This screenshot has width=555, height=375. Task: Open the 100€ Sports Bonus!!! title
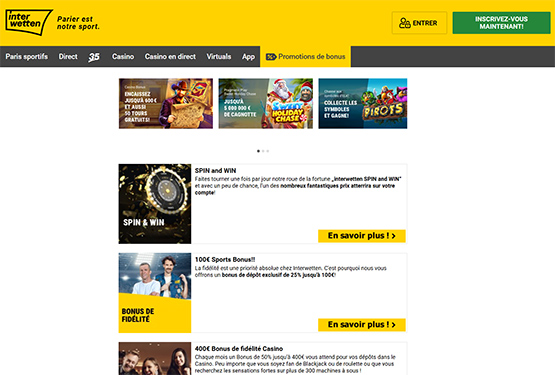pos(225,260)
